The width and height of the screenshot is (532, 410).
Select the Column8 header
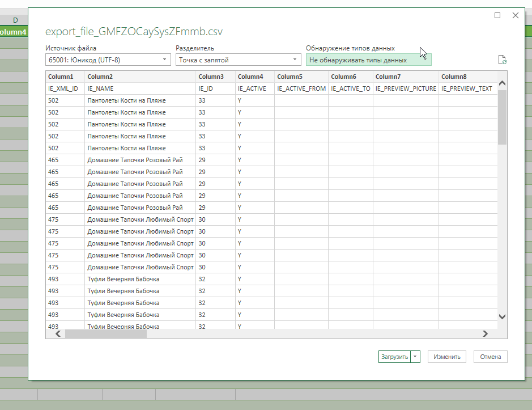coord(468,77)
